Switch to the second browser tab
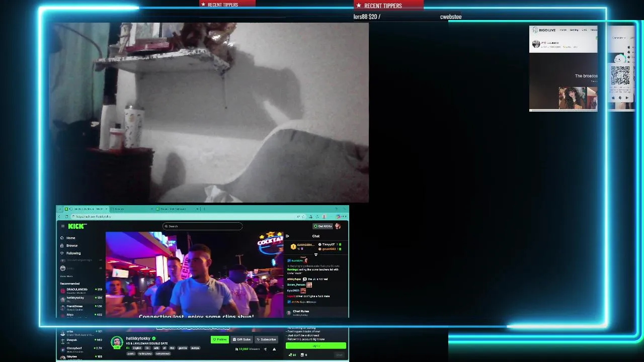 (132, 209)
